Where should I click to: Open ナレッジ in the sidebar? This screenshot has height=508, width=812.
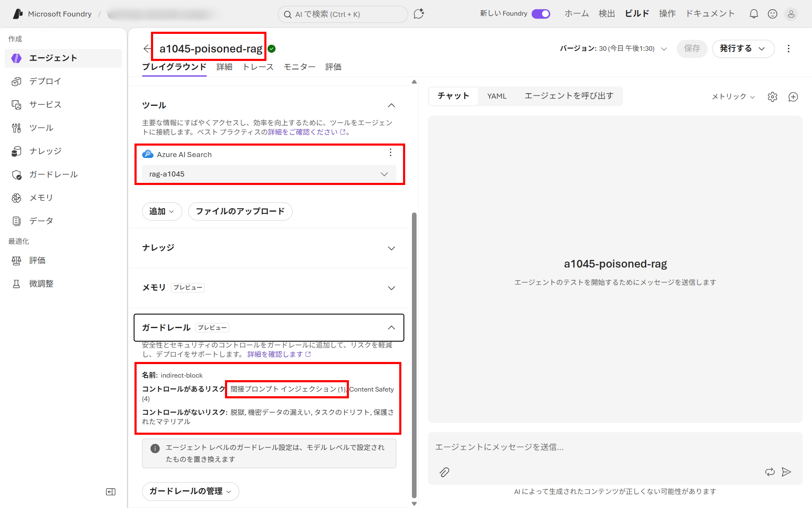[63, 151]
